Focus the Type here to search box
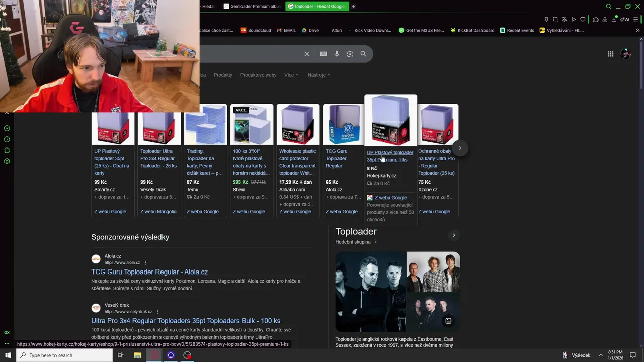644x362 pixels. point(64,355)
